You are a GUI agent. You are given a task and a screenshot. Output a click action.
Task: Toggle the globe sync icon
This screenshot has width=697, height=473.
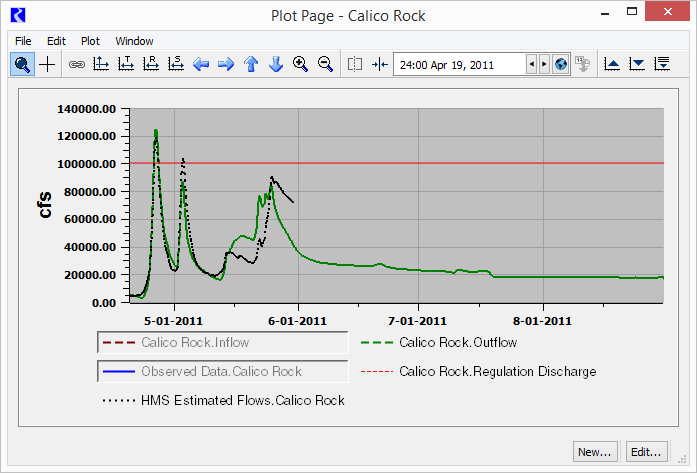561,64
